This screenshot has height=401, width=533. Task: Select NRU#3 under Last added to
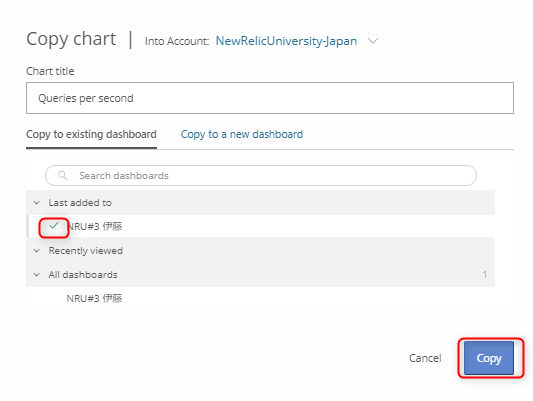(x=94, y=226)
